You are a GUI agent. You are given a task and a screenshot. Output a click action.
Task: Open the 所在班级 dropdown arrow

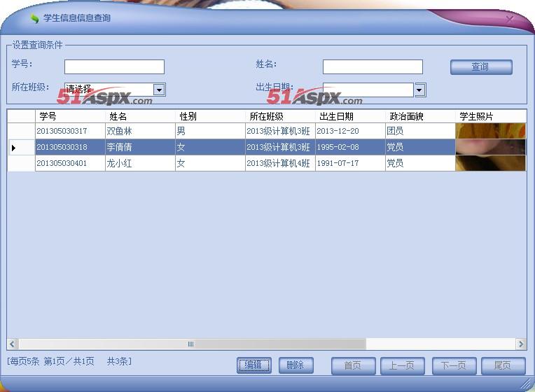(159, 90)
